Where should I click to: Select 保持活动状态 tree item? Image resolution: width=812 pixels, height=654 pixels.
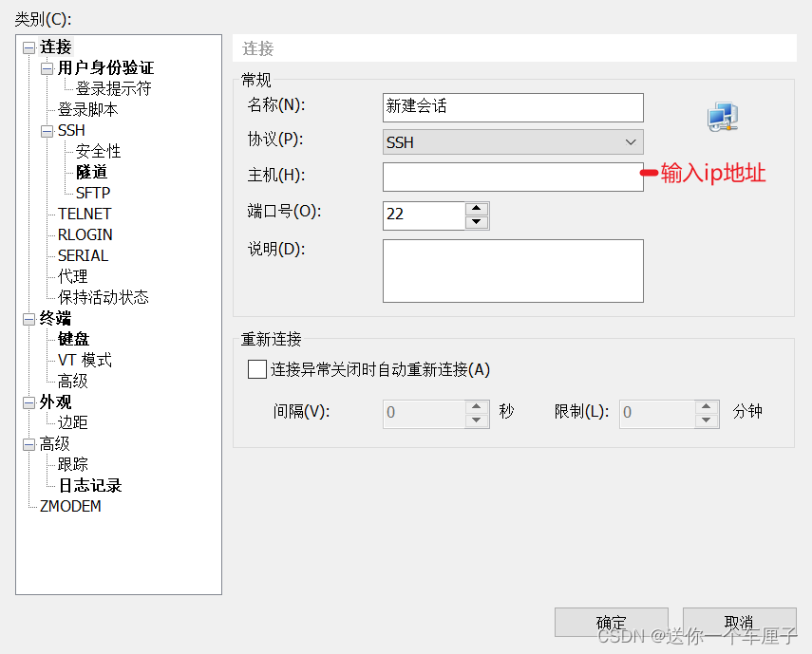point(104,297)
